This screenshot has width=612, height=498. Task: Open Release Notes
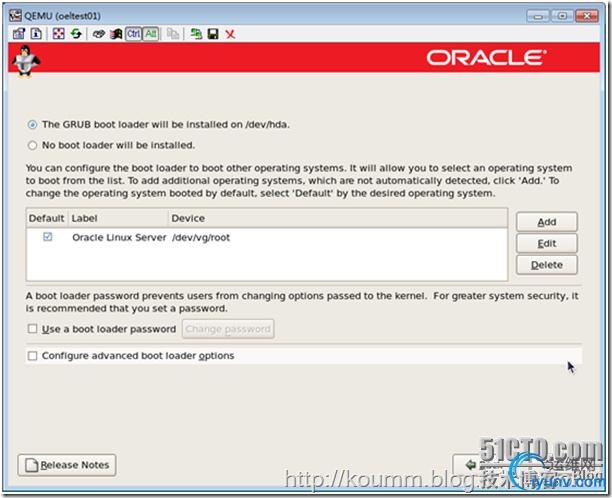67,465
